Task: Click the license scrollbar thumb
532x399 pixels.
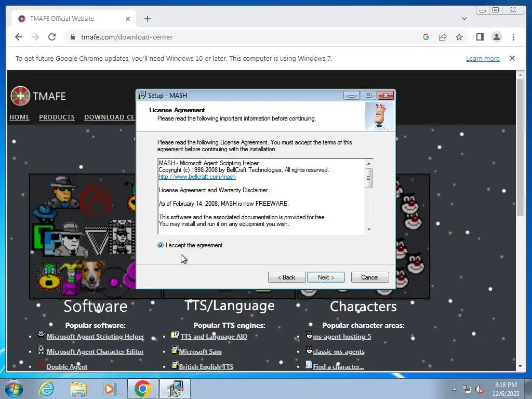Action: [x=369, y=178]
